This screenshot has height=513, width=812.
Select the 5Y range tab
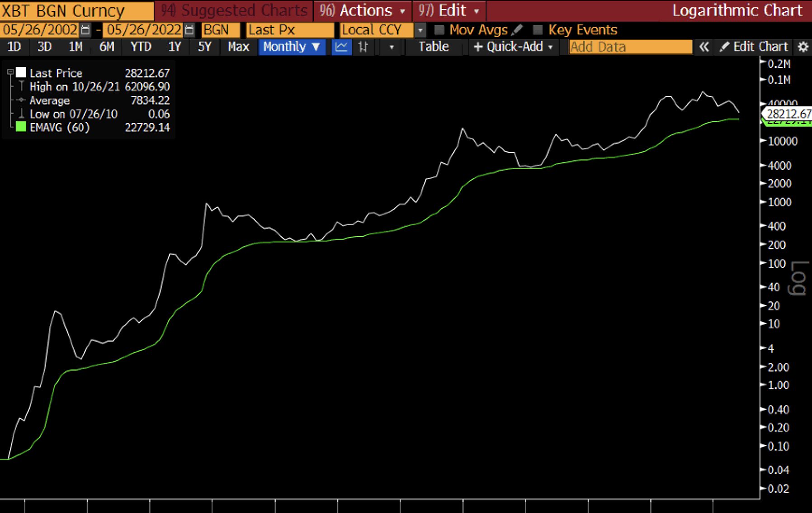click(204, 47)
